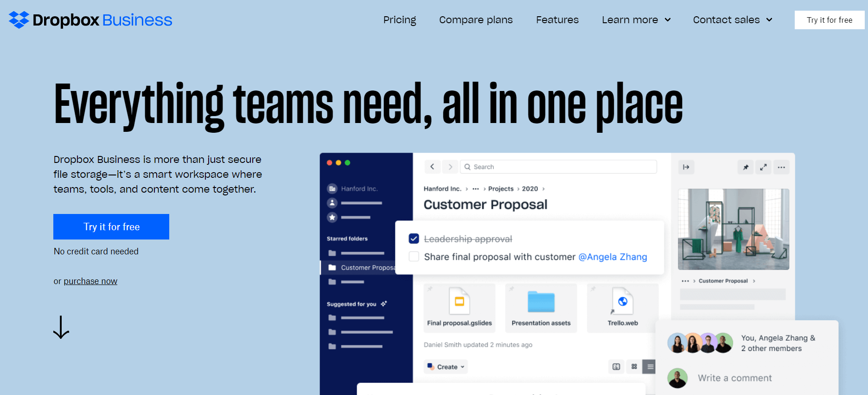
Task: Click the back navigation arrow in the mockup
Action: point(432,167)
